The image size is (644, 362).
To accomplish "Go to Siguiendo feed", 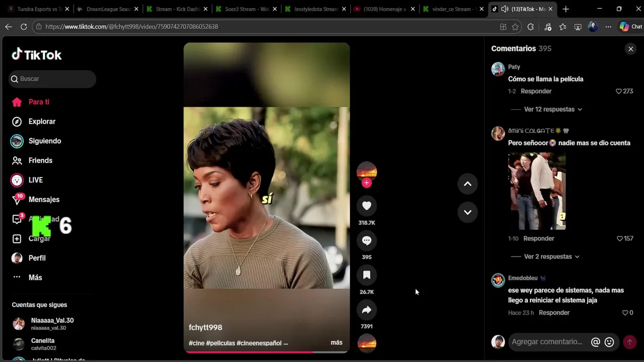I will click(36, 141).
